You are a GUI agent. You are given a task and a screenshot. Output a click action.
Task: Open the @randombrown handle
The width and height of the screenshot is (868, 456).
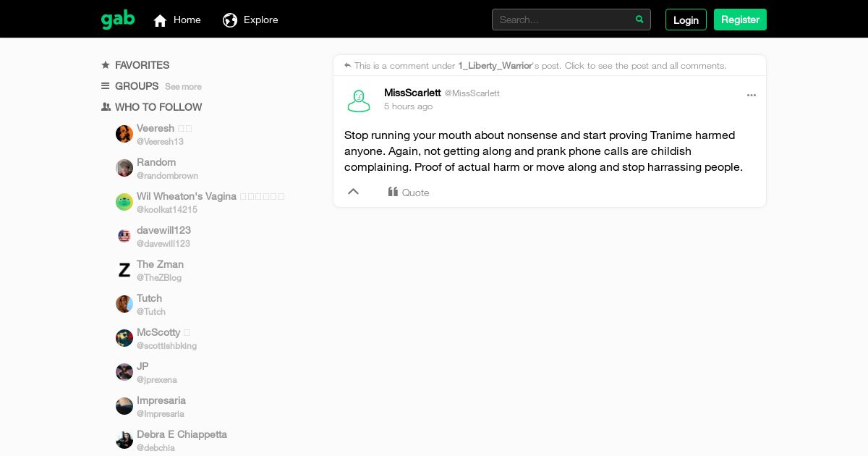click(x=167, y=176)
